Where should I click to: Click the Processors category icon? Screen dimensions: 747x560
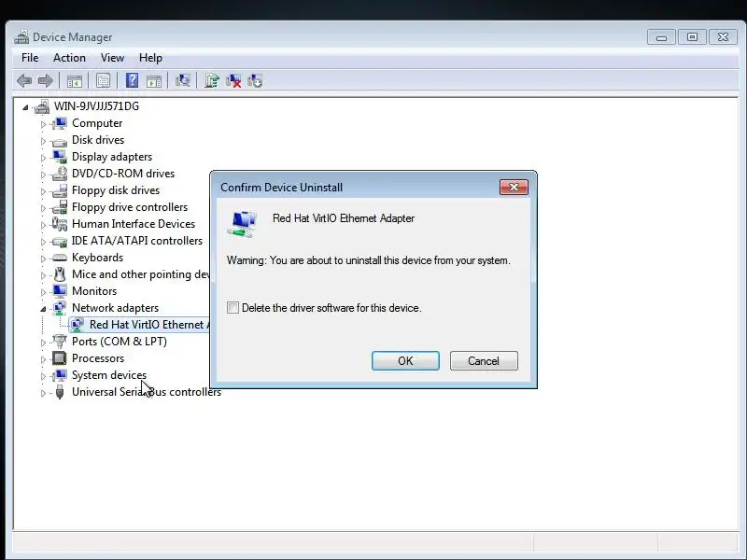point(60,358)
